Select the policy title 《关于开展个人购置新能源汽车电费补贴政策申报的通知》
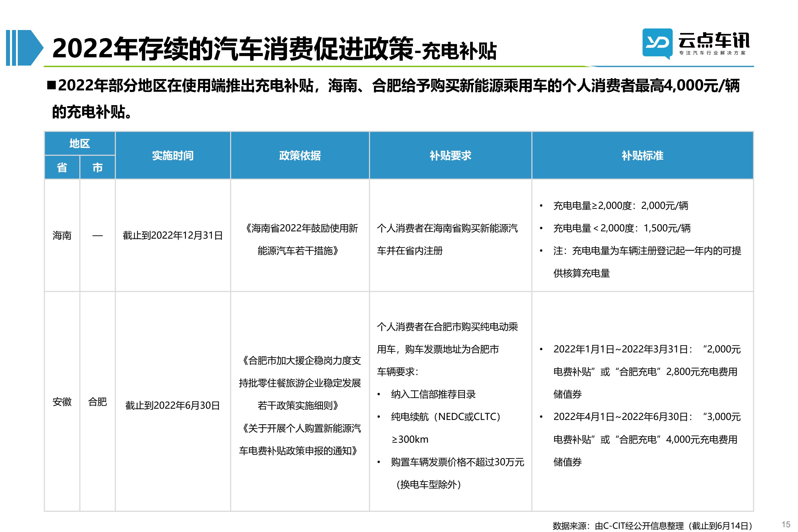 pyautogui.click(x=300, y=439)
